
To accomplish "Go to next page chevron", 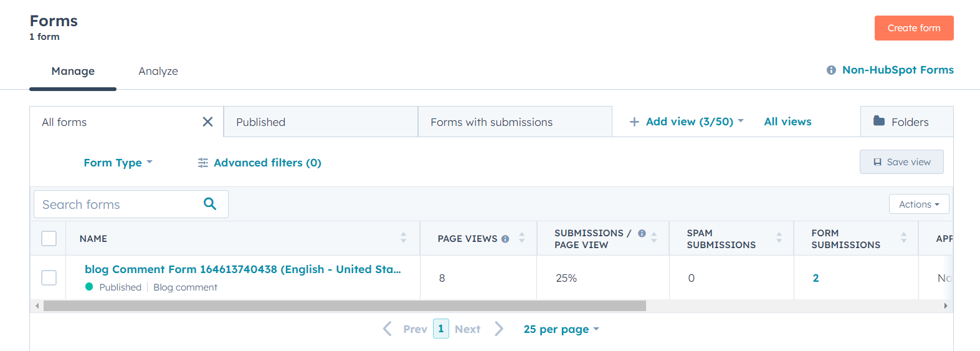I will (499, 329).
